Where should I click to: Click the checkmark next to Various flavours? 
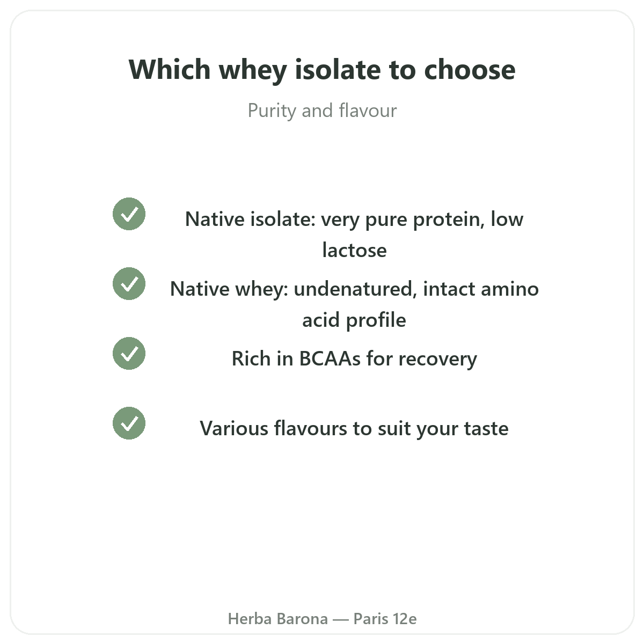[129, 423]
